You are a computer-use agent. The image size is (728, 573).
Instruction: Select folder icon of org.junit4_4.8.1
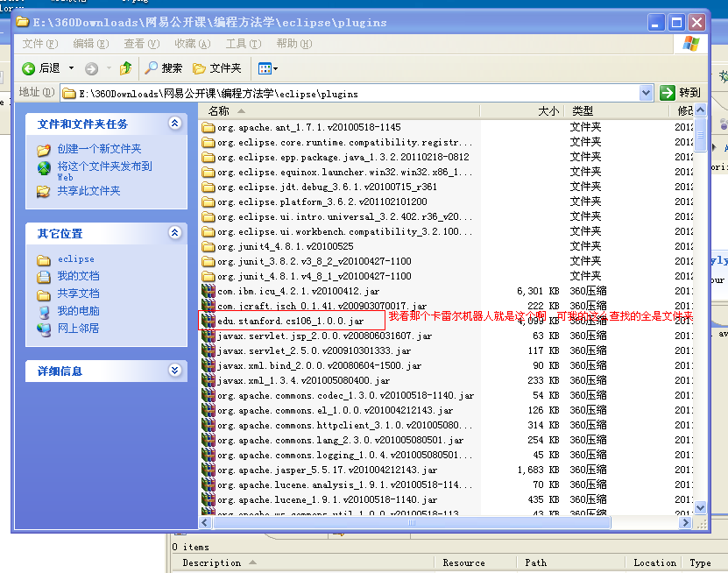tap(209, 246)
